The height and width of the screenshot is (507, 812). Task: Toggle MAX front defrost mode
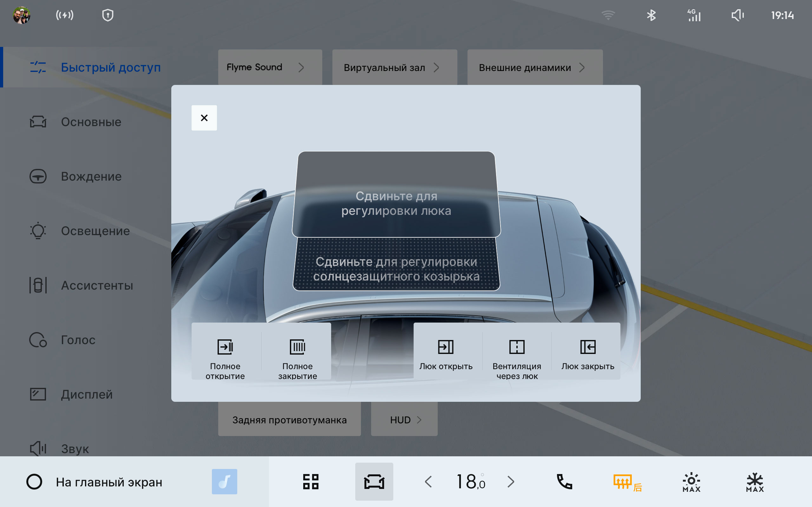click(x=691, y=482)
